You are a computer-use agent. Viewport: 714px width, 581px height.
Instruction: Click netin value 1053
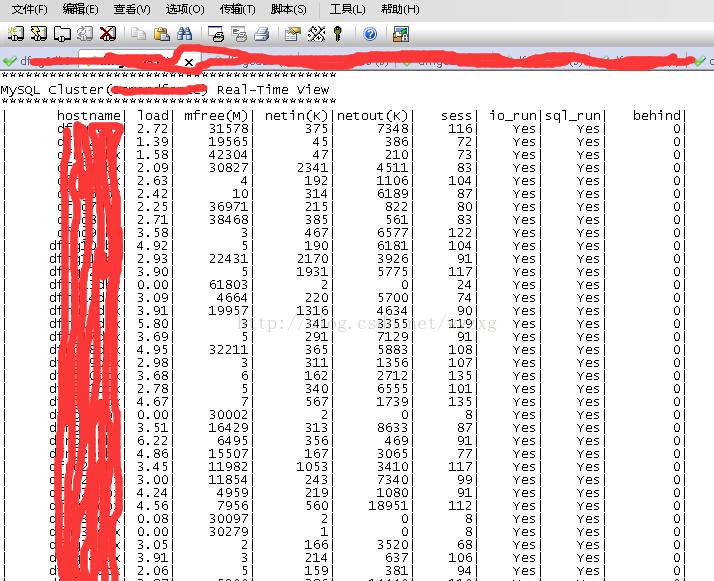coord(313,467)
